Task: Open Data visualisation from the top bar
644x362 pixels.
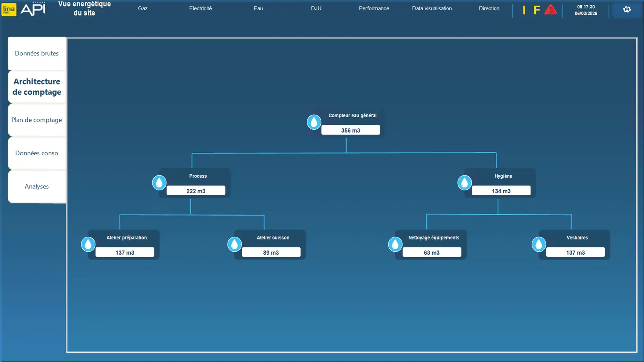Action: [x=432, y=8]
